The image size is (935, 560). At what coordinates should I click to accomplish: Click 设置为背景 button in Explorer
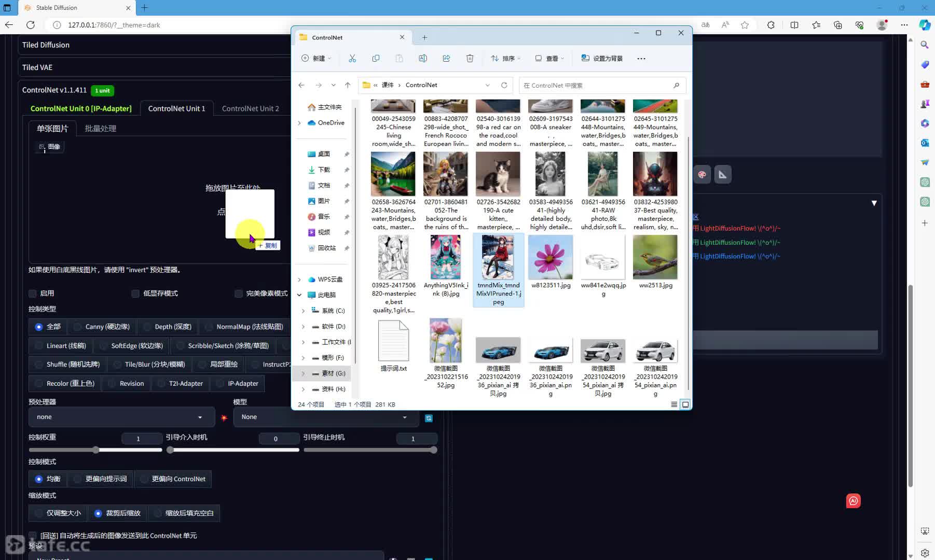(x=602, y=58)
